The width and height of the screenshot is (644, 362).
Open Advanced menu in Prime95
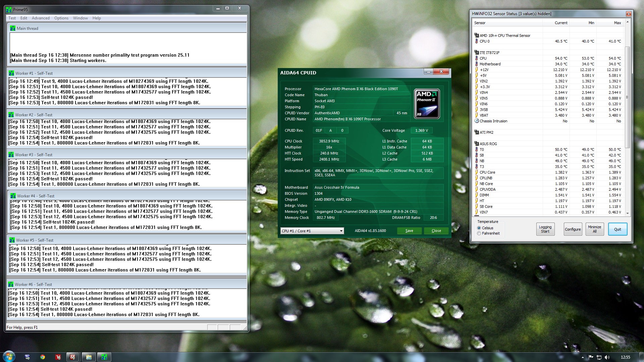pyautogui.click(x=41, y=18)
